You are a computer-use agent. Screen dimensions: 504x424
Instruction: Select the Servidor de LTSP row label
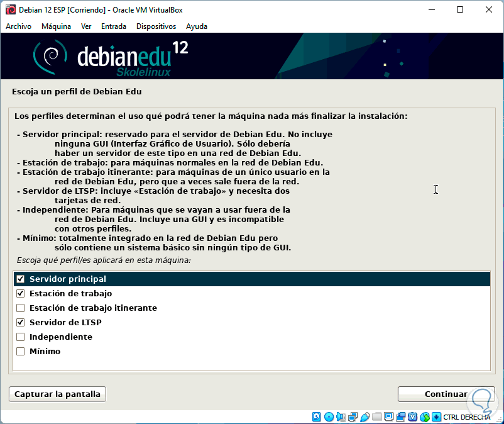(x=65, y=322)
